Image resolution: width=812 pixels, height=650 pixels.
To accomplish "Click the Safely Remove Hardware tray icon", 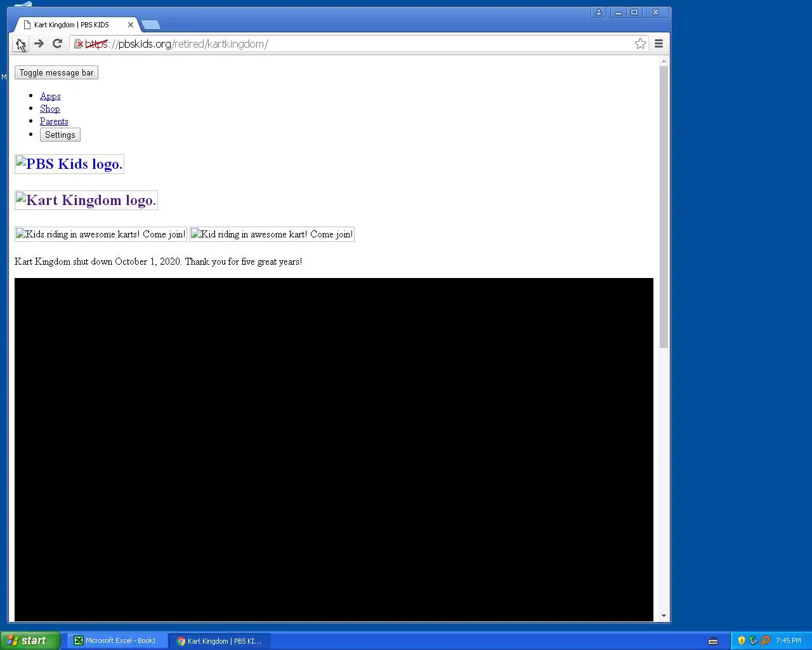I will (753, 640).
